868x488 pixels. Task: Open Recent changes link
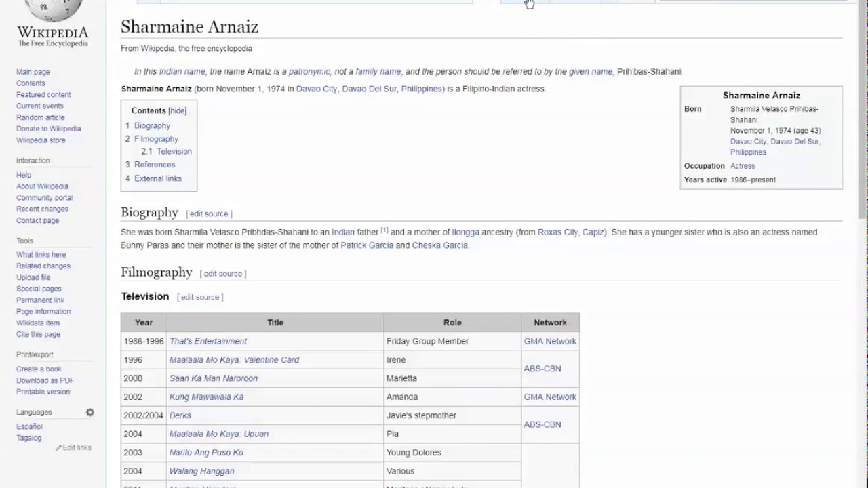(x=42, y=209)
